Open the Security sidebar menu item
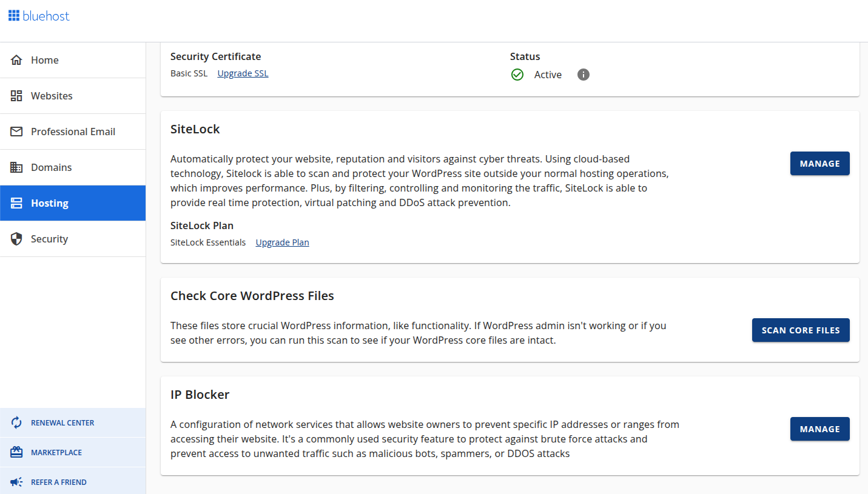Image resolution: width=868 pixels, height=494 pixels. (x=49, y=239)
